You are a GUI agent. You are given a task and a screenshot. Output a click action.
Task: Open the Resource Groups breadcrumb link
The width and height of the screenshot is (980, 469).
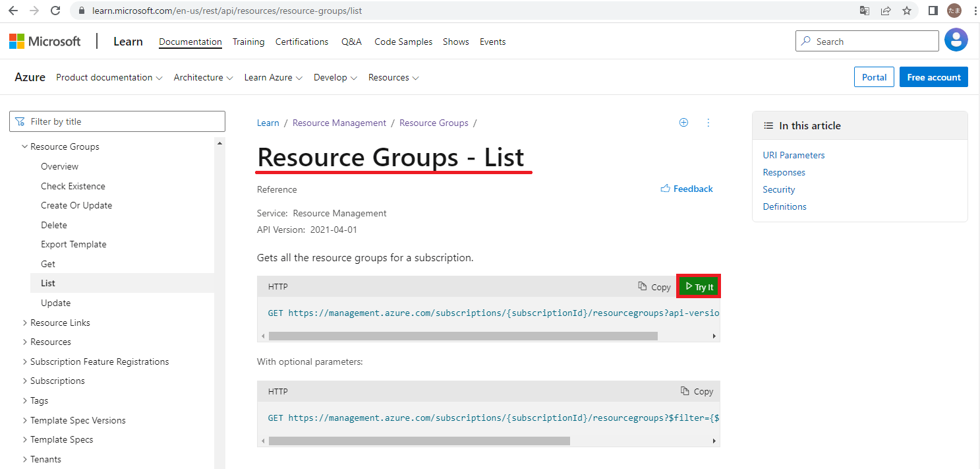point(434,123)
